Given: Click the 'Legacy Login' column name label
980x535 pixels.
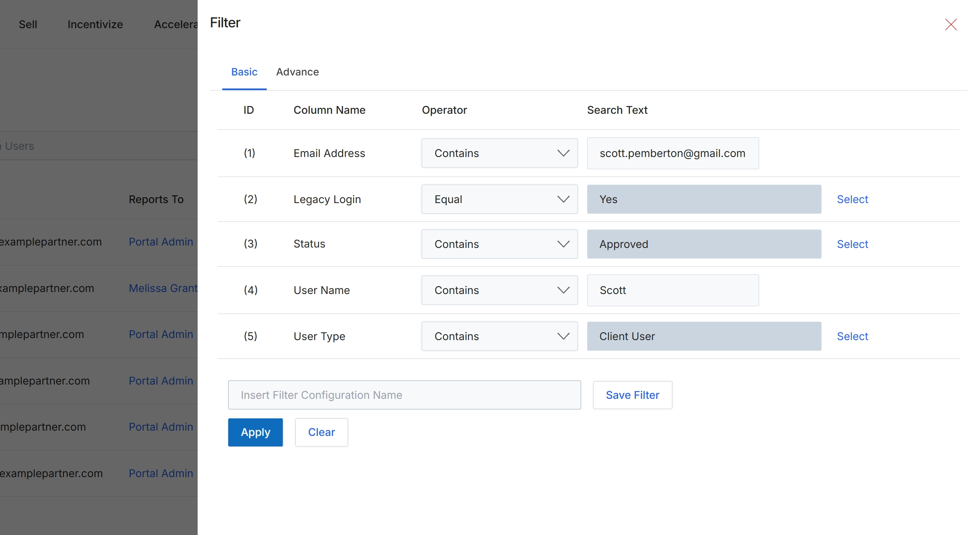Looking at the screenshot, I should pos(327,199).
